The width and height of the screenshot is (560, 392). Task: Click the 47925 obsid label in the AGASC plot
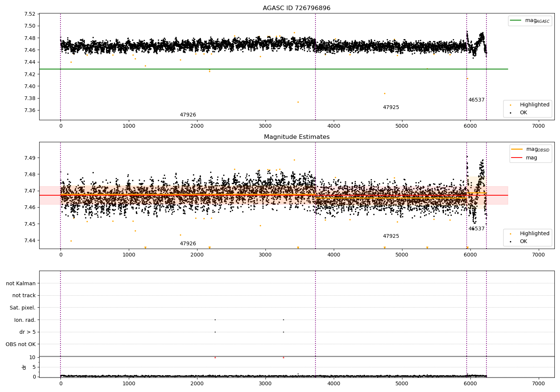point(391,108)
